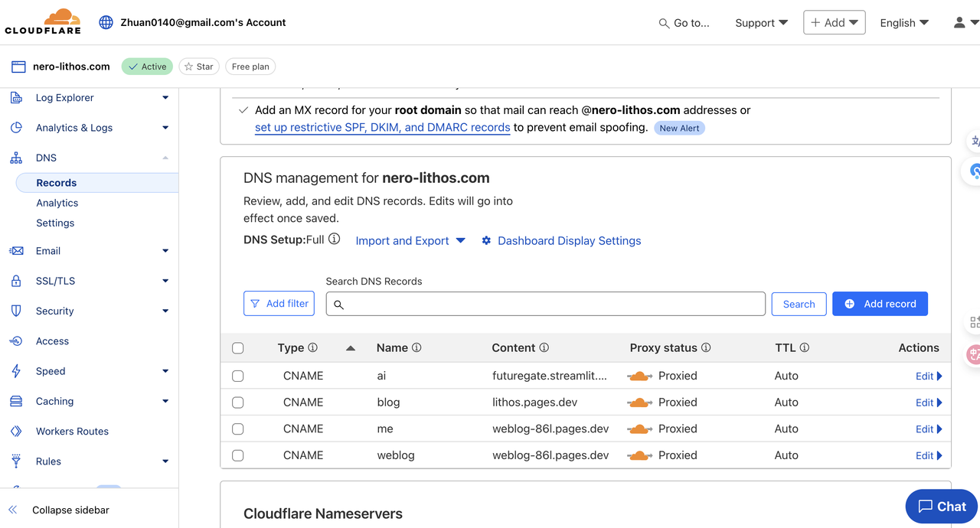The height and width of the screenshot is (528, 980).
Task: Click the Proxy status info icon
Action: tap(706, 347)
